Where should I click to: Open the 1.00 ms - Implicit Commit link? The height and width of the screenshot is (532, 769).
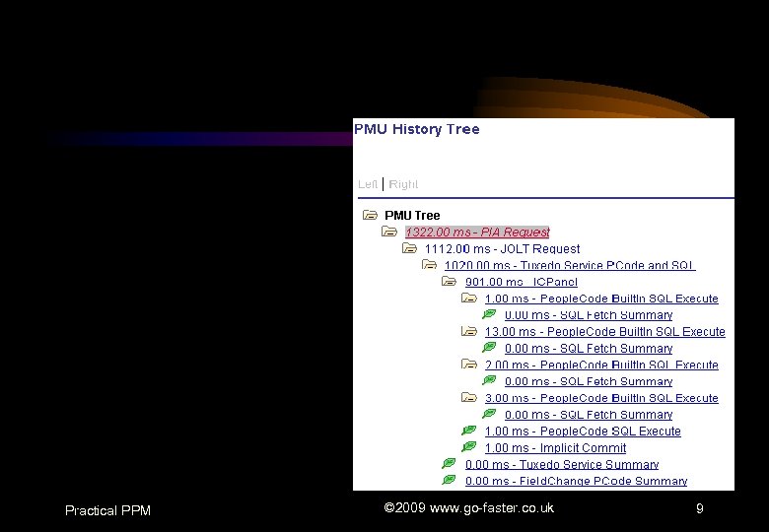556,447
